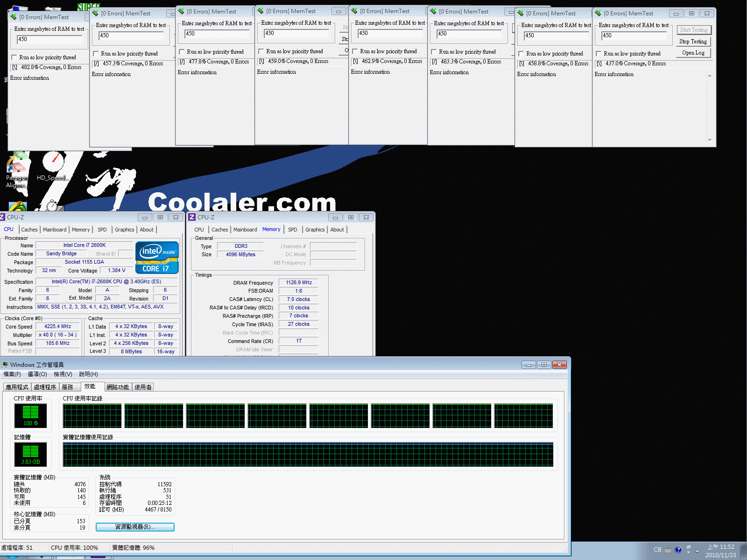Viewport: 747px width, 560px height.
Task: Click the Open Log button
Action: pos(694,53)
